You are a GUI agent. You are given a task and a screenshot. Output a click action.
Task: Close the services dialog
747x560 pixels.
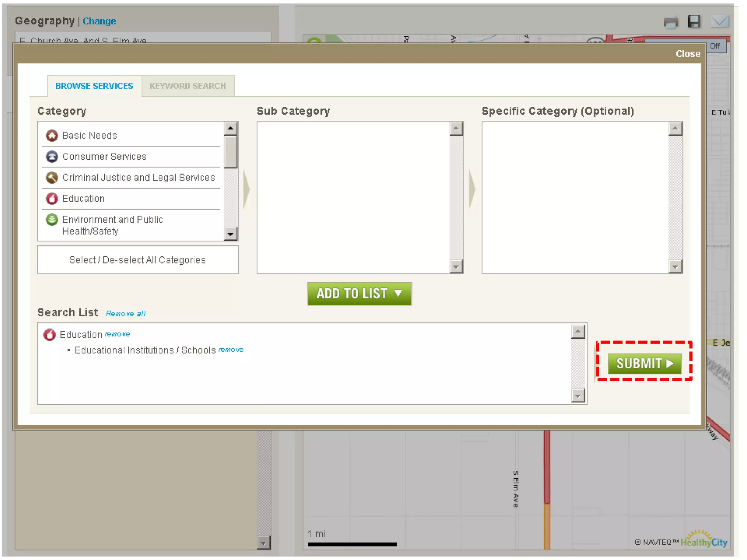point(688,54)
